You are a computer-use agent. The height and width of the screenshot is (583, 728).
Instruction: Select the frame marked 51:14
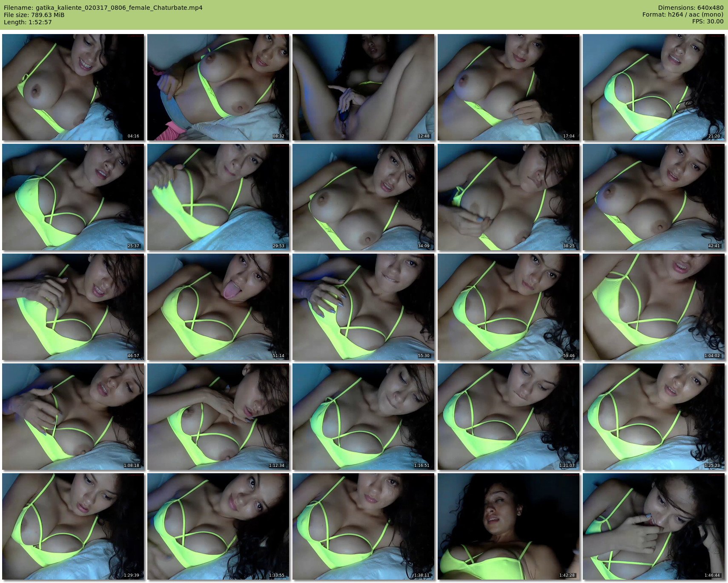click(x=218, y=307)
